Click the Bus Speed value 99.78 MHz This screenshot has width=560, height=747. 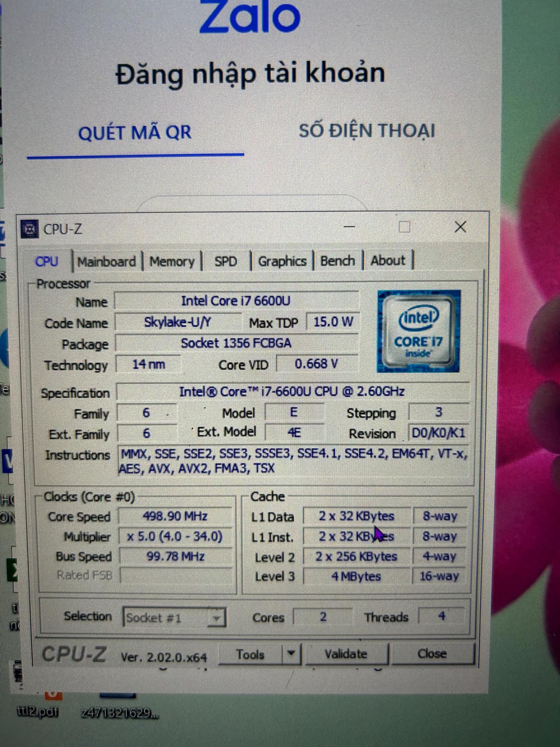[175, 557]
